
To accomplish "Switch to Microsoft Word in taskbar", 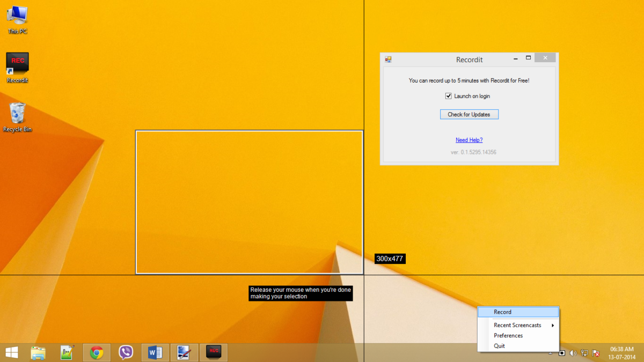I will click(155, 352).
